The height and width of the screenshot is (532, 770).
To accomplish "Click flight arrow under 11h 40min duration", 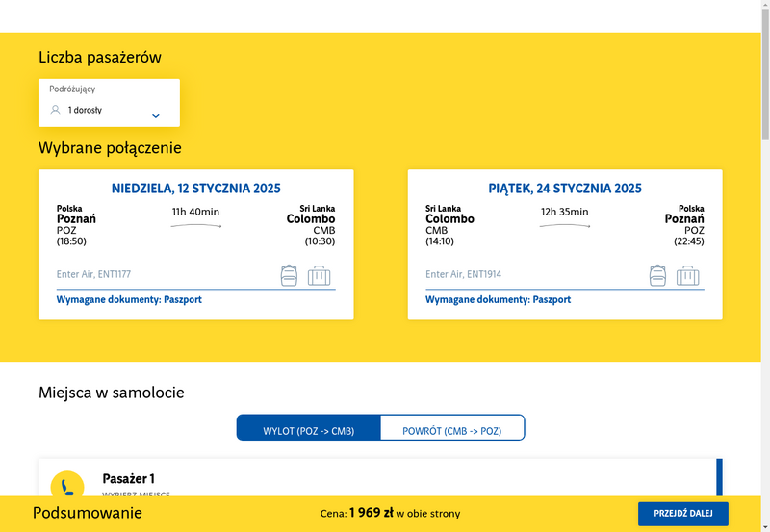I will point(196,226).
